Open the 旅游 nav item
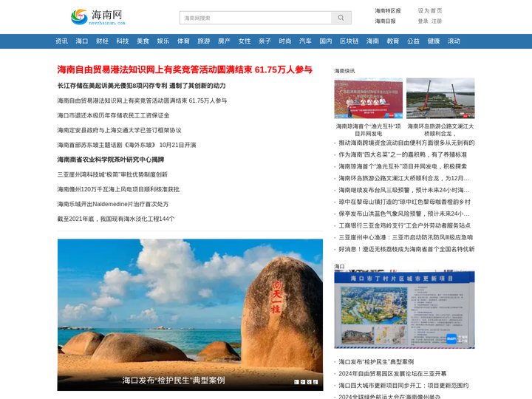This screenshot has width=532, height=399. tap(204, 41)
